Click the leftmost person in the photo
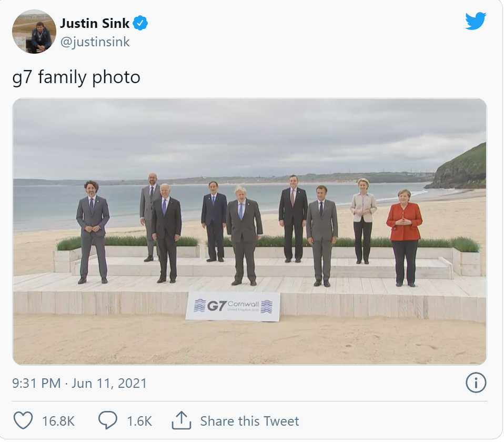 click(x=93, y=232)
